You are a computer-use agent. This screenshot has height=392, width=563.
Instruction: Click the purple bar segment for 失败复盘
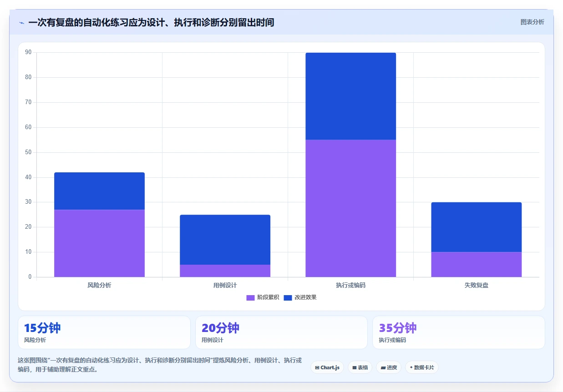pos(477,264)
